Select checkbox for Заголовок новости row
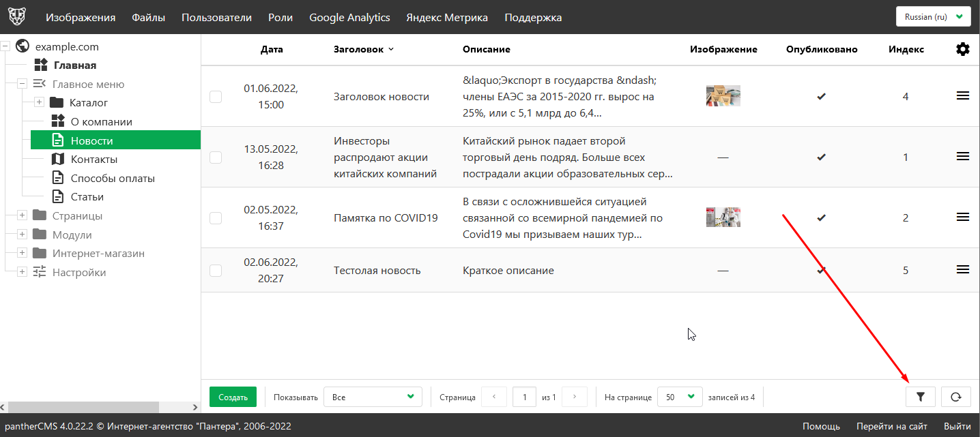980x437 pixels. point(216,97)
